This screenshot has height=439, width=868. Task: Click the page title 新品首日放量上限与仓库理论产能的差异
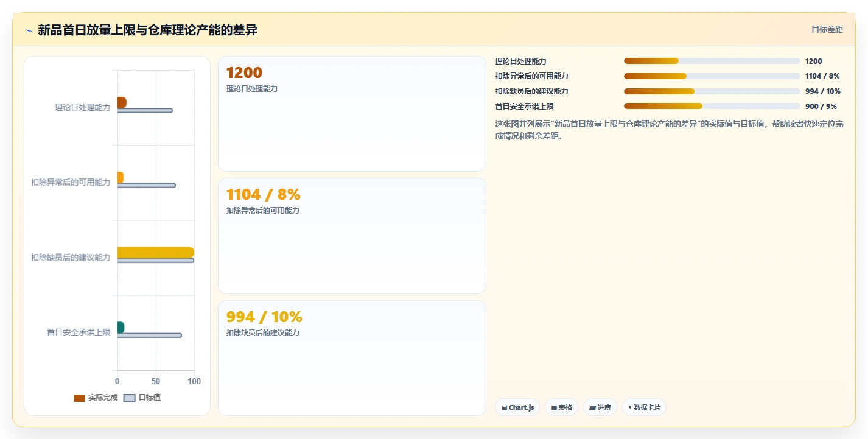pos(147,30)
